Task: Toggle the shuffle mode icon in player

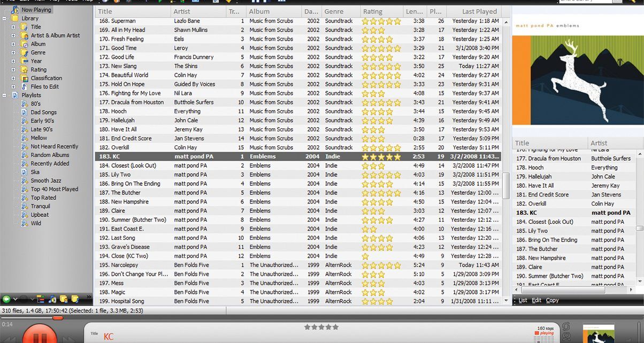Action: [566, 338]
